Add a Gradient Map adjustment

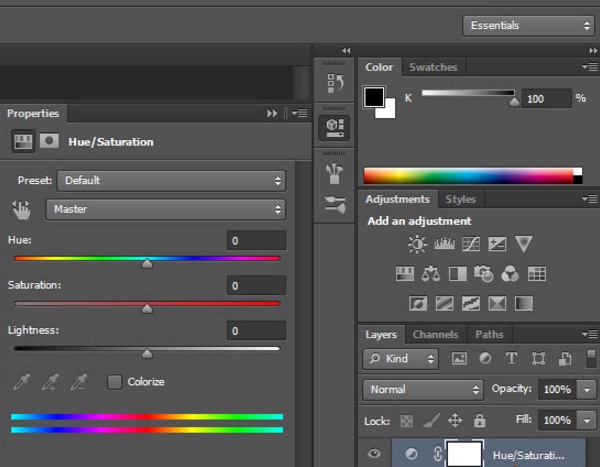point(523,304)
